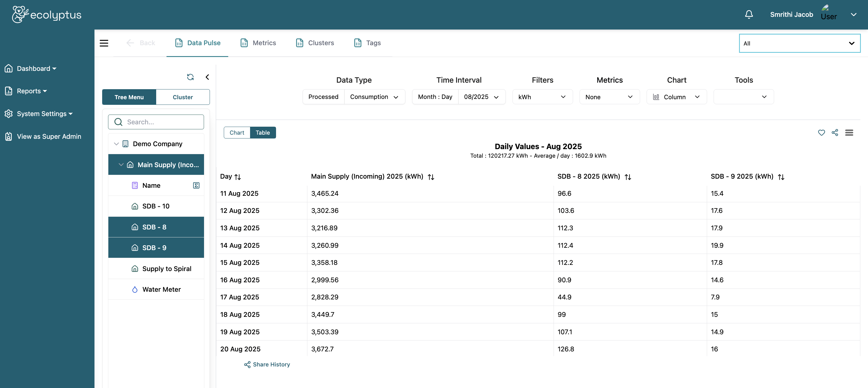
Task: Click the notification bell icon
Action: (749, 14)
